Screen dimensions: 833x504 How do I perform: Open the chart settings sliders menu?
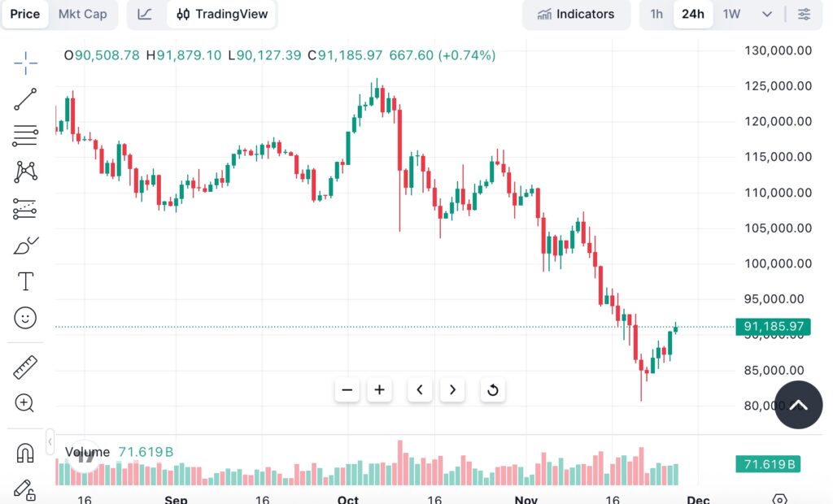tap(804, 14)
